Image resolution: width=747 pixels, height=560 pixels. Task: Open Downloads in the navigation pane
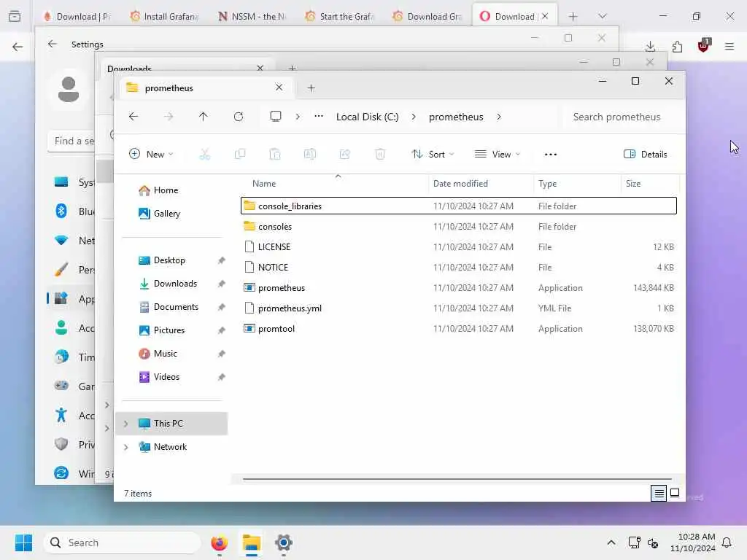point(175,284)
